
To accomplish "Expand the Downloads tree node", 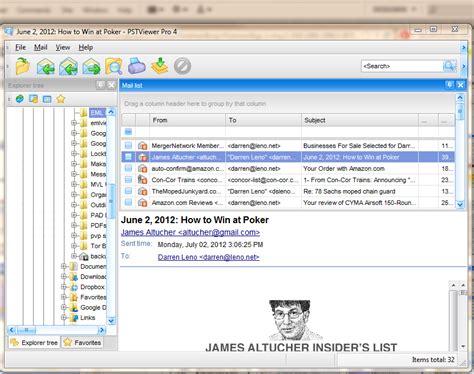I will pos(63,276).
